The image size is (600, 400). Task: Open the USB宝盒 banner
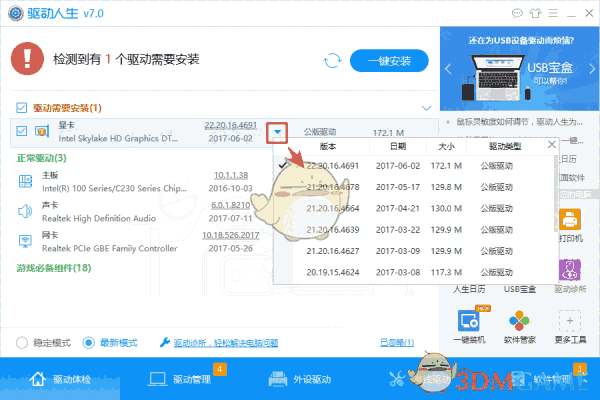pyautogui.click(x=520, y=69)
